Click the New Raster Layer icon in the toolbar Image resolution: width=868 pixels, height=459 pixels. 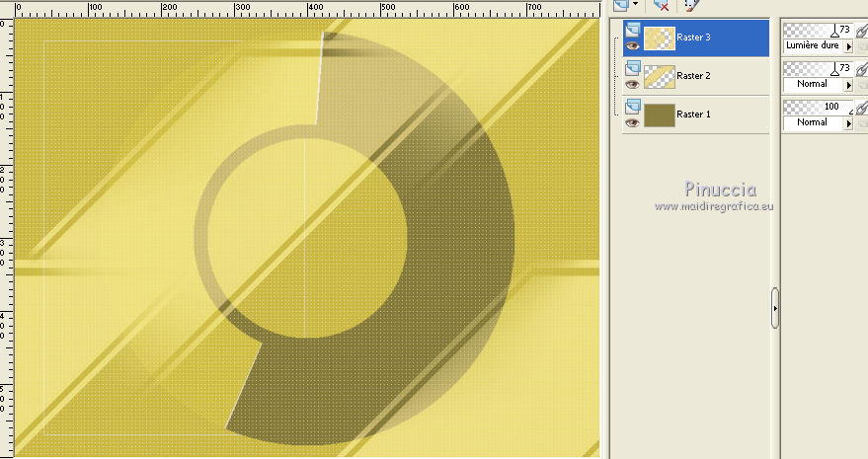click(621, 5)
